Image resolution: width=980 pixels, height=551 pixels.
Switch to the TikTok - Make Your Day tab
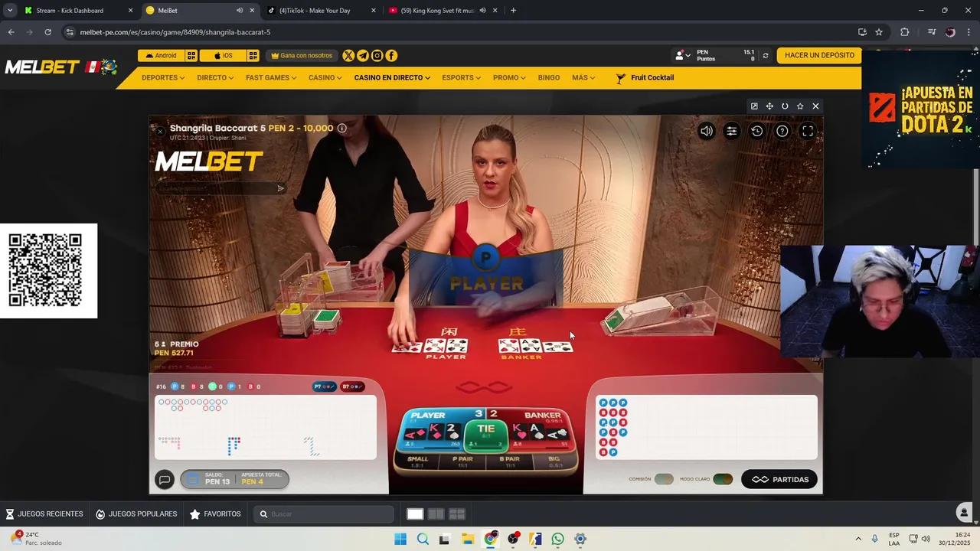322,11
